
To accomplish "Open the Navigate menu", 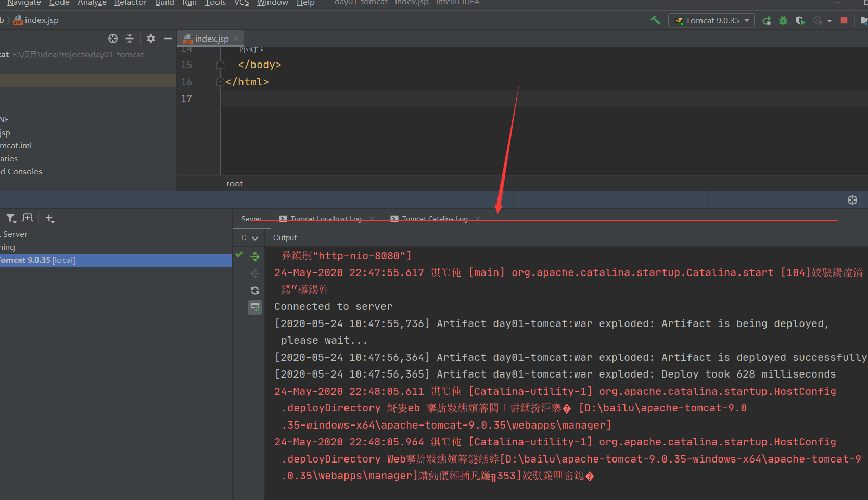I will coord(24,3).
